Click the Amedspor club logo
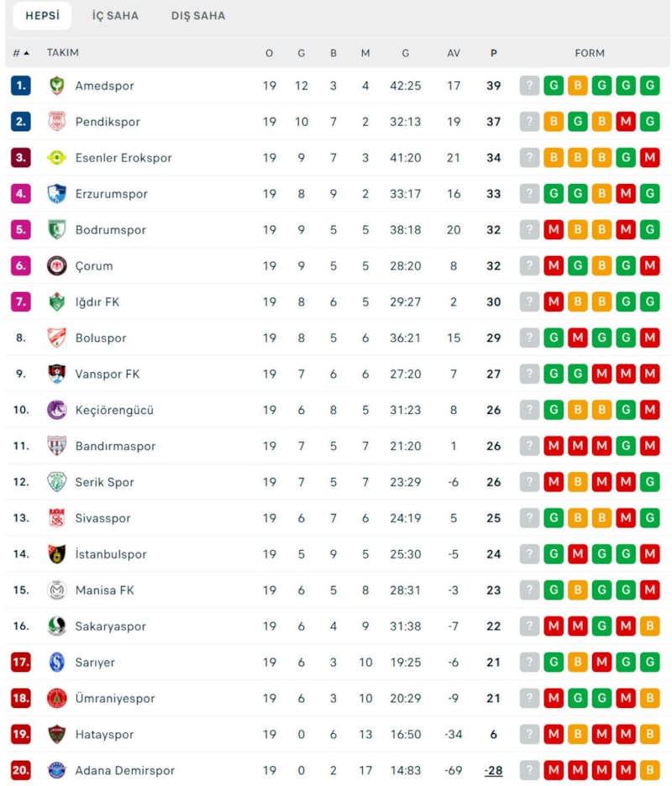The height and width of the screenshot is (786, 672). (56, 86)
